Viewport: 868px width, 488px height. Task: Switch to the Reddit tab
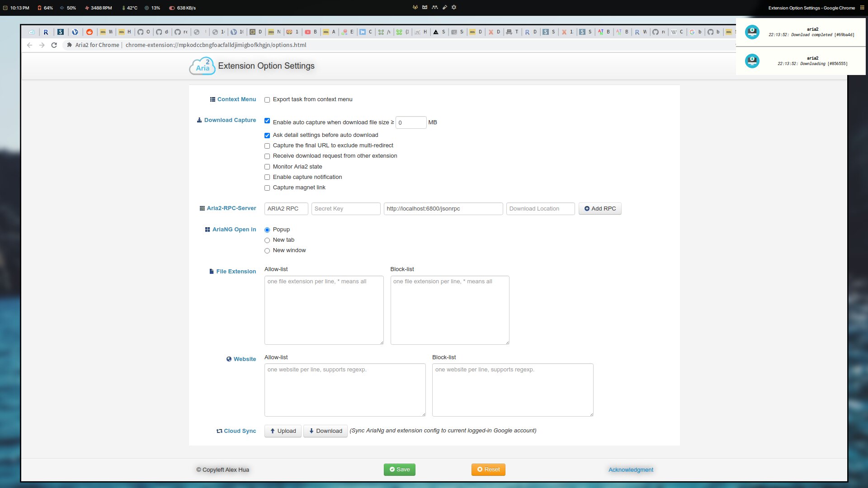click(x=90, y=32)
